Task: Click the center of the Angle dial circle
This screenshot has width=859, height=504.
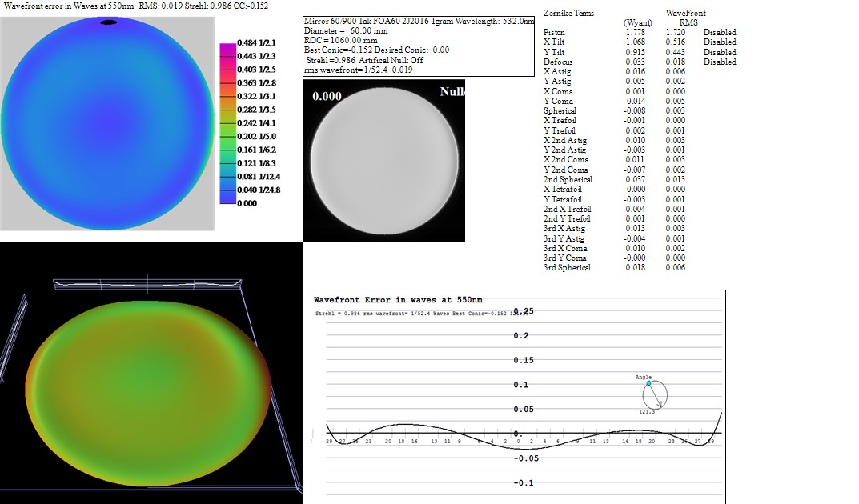Action: [654, 394]
